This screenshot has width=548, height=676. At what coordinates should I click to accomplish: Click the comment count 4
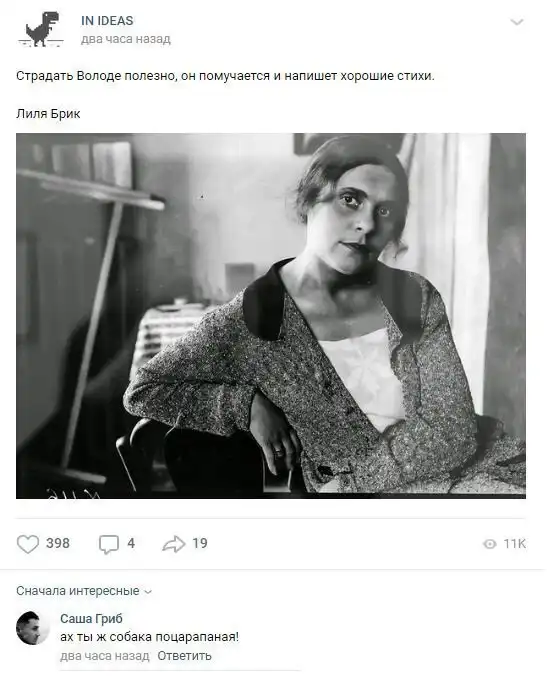click(131, 543)
